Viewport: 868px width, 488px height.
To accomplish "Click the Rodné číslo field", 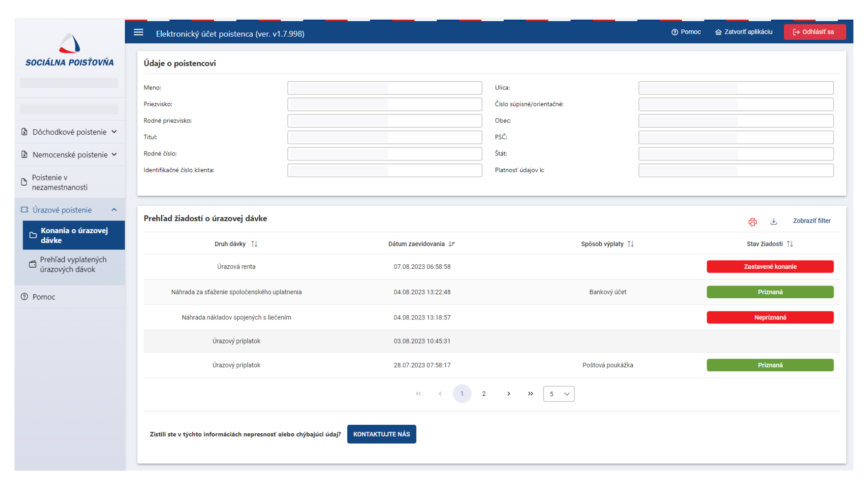I will 385,154.
